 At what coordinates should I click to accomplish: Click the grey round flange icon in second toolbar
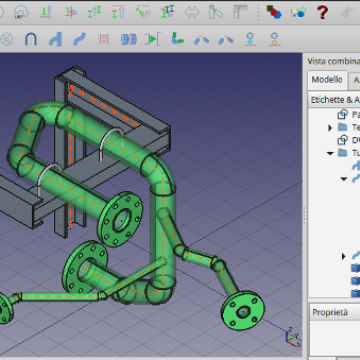[x=6, y=39]
